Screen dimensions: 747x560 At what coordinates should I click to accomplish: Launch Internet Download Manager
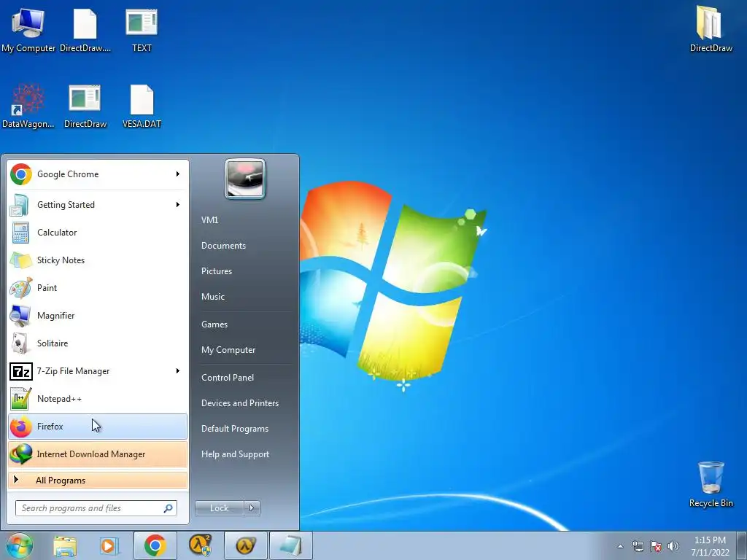click(98, 454)
